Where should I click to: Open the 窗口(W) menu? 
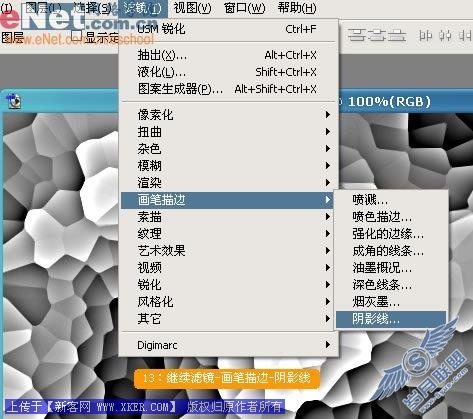pyautogui.click(x=244, y=7)
